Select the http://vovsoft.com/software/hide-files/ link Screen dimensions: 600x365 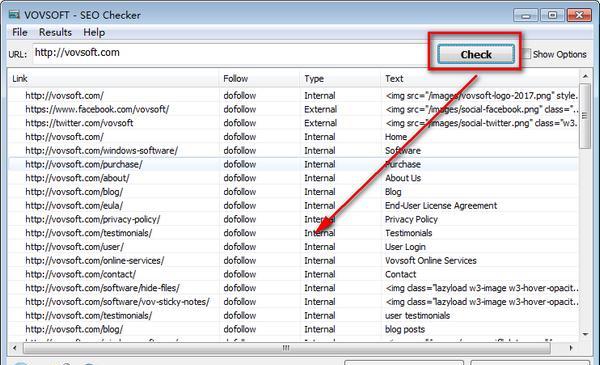(102, 288)
